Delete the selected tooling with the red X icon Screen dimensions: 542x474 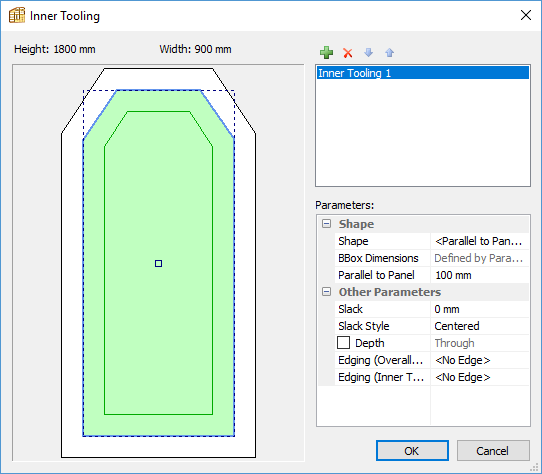[x=348, y=53]
